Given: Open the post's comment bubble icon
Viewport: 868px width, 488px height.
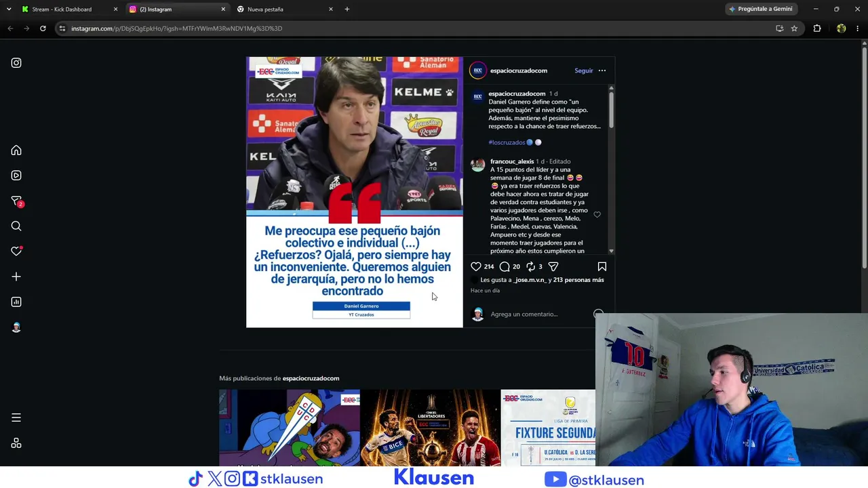Looking at the screenshot, I should 505,266.
